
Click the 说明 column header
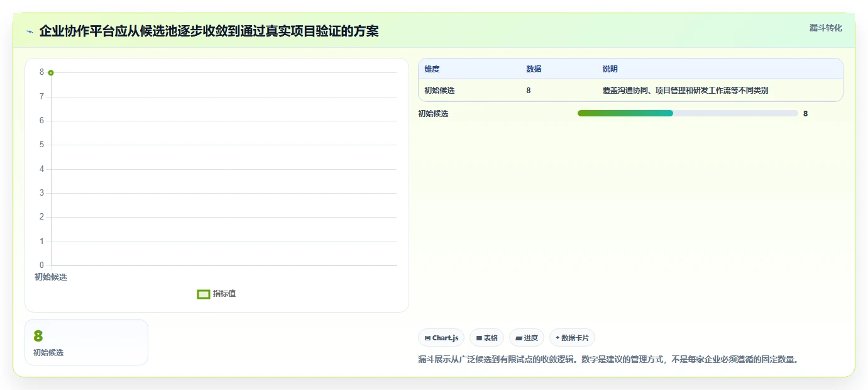tap(610, 69)
